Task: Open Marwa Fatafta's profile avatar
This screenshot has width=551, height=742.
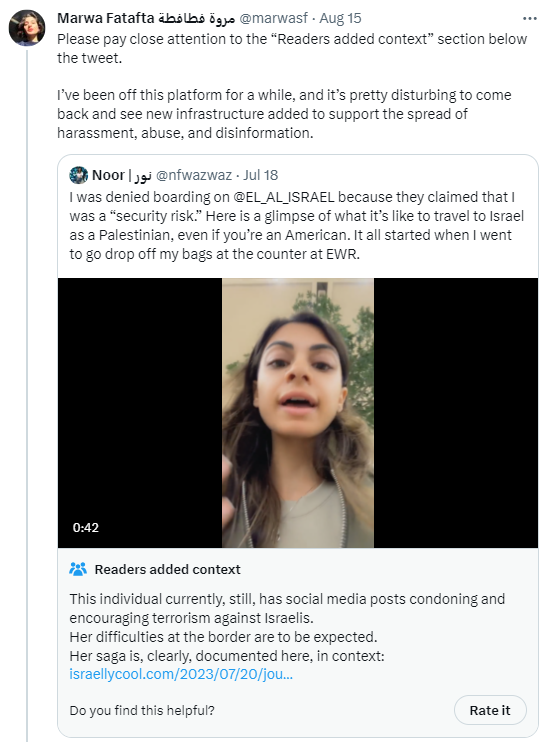Action: pos(27,27)
